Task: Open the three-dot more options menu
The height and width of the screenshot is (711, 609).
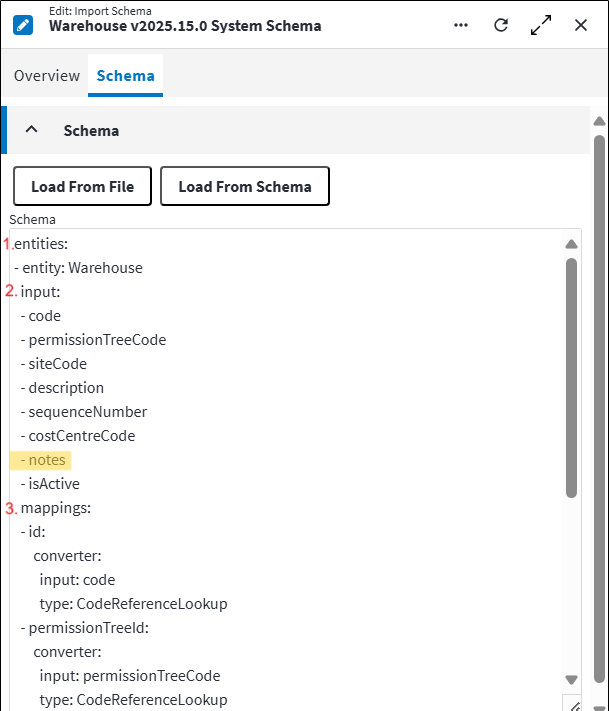Action: tap(461, 25)
